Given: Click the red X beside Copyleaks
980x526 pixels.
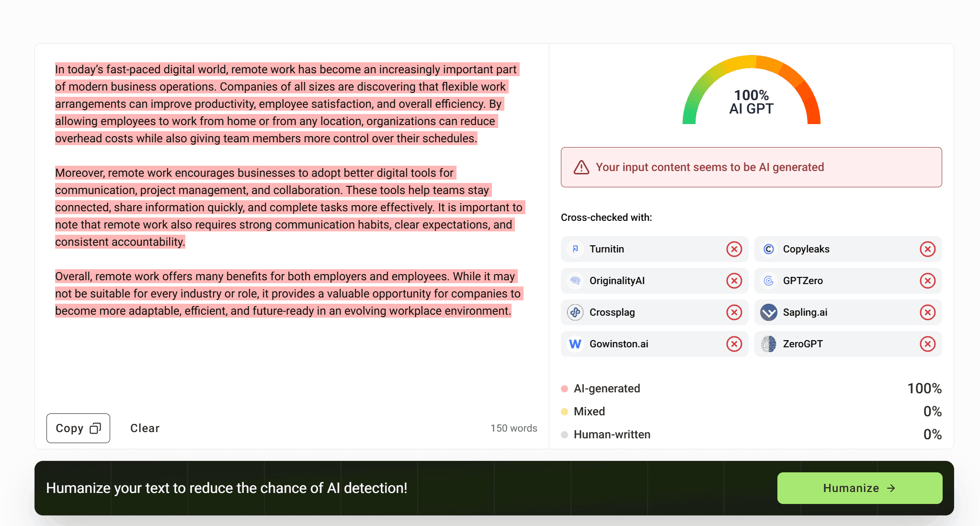Looking at the screenshot, I should [928, 249].
